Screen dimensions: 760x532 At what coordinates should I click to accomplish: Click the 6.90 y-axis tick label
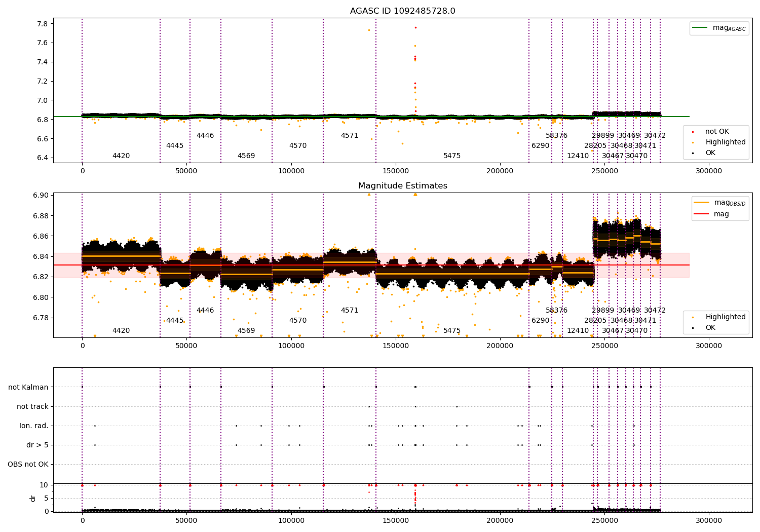click(x=41, y=196)
